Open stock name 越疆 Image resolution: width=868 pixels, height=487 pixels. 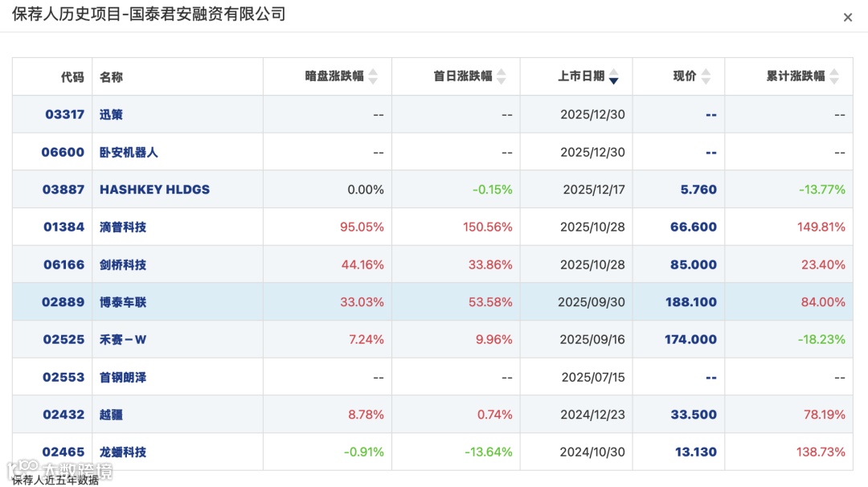tap(111, 415)
